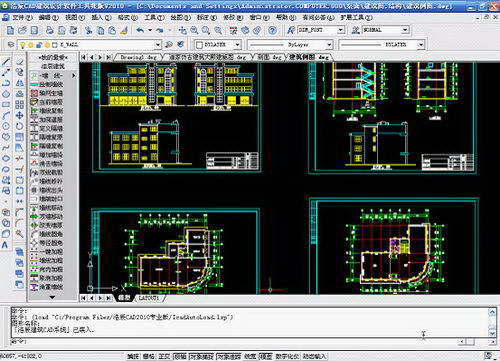Click the New file icon in toolbar

coord(10,31)
